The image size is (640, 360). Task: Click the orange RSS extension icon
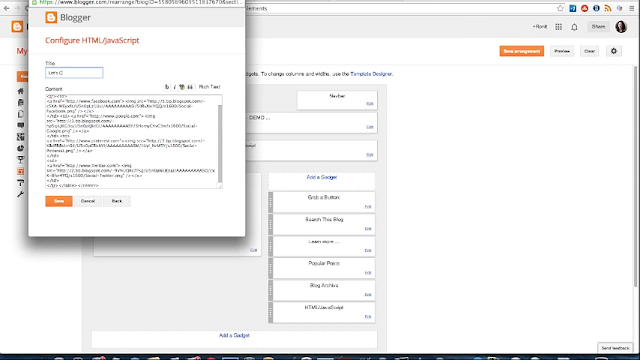pyautogui.click(x=608, y=8)
